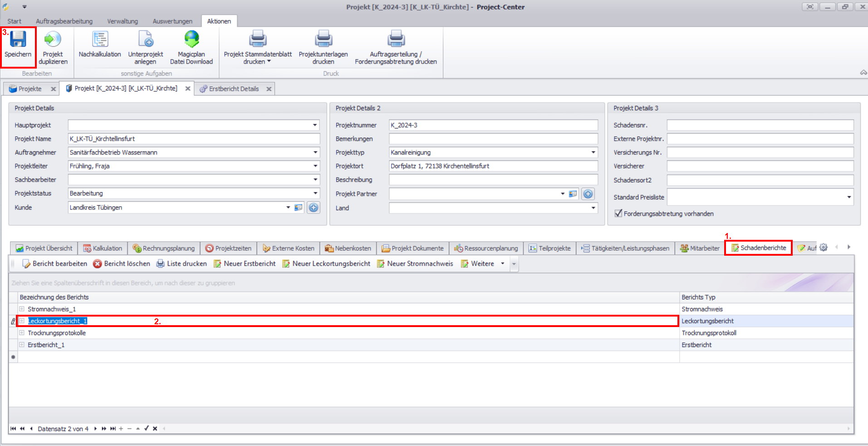This screenshot has width=868, height=446.
Task: Open the Kalkulation tab
Action: (x=103, y=248)
